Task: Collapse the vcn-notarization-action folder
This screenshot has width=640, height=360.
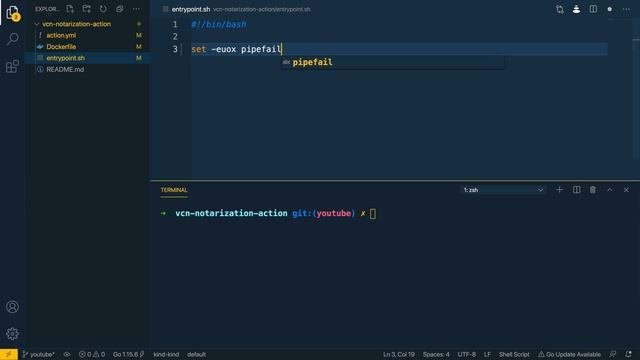Action: tap(77, 24)
